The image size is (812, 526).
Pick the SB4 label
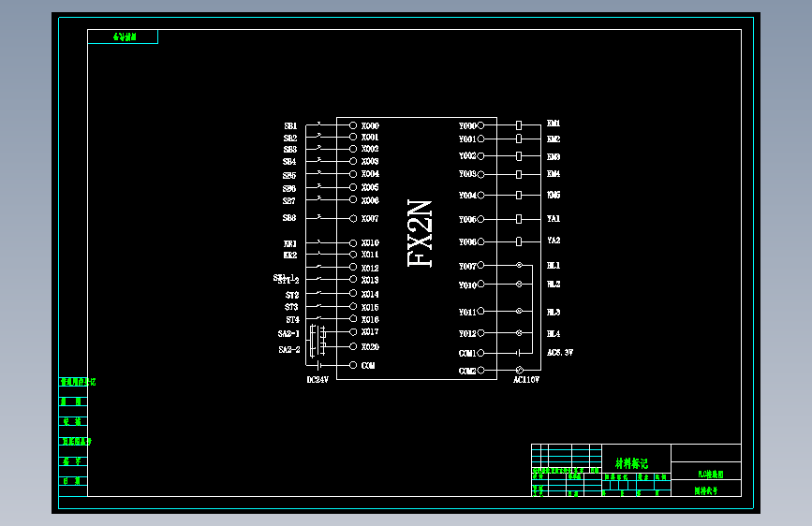point(289,162)
